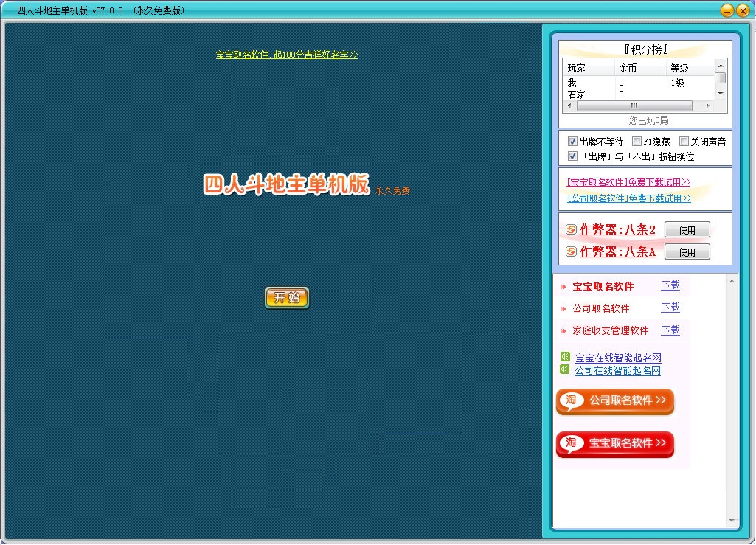This screenshot has width=756, height=545.
Task: Click the 宝宝取名软件 list entry text
Action: click(x=603, y=286)
